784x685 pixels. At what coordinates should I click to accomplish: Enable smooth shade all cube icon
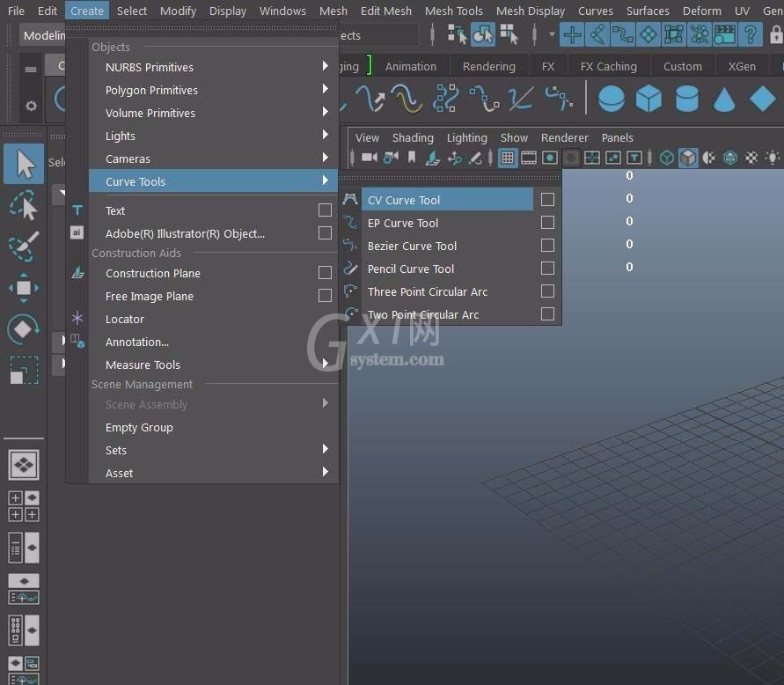688,158
